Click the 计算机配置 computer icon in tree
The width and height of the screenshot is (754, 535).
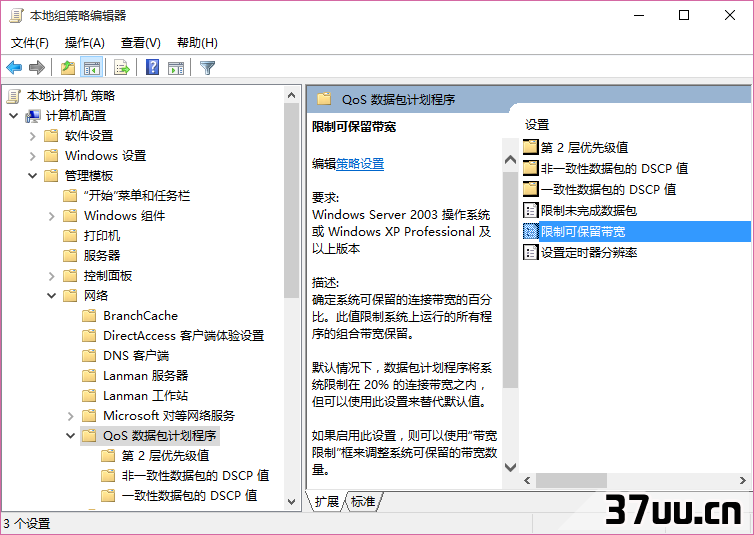pos(33,116)
